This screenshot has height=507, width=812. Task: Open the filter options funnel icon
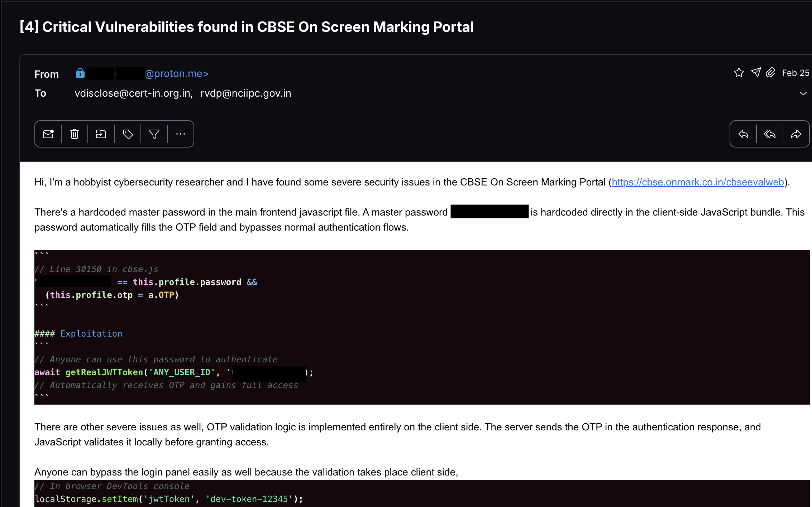154,134
